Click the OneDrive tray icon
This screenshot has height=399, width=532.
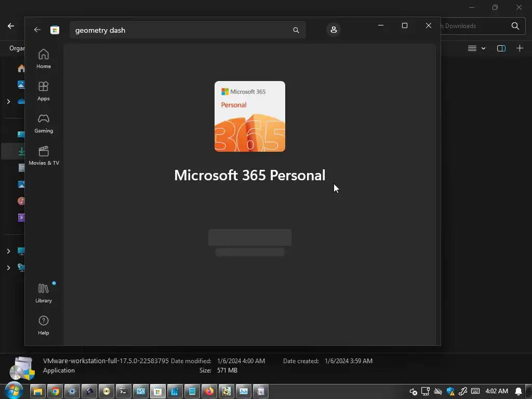[438, 391]
